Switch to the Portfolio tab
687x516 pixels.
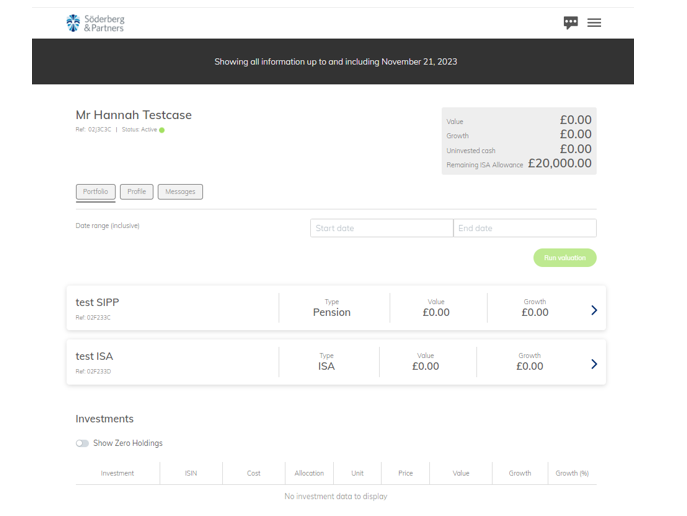[96, 192]
